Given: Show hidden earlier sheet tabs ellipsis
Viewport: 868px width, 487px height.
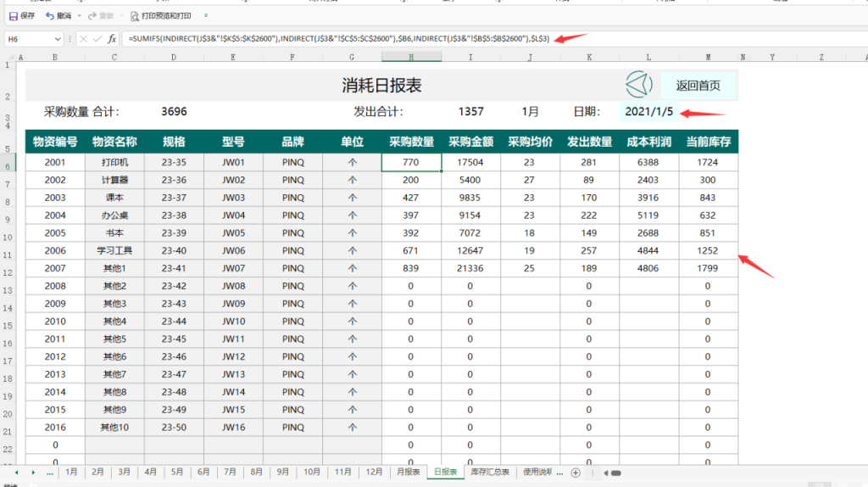Looking at the screenshot, I should click(x=50, y=473).
